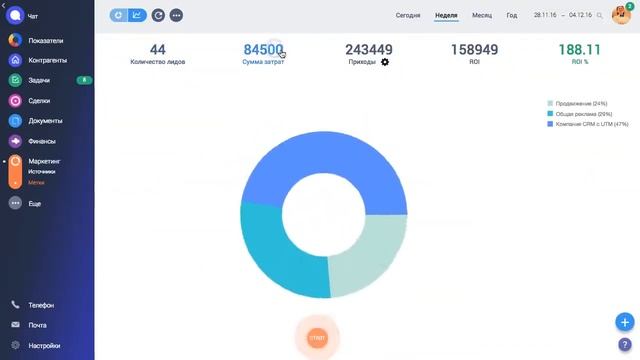Image resolution: width=640 pixels, height=360 pixels.
Task: Click the 28.11.16 – 04.12.16 date range
Action: click(x=563, y=15)
